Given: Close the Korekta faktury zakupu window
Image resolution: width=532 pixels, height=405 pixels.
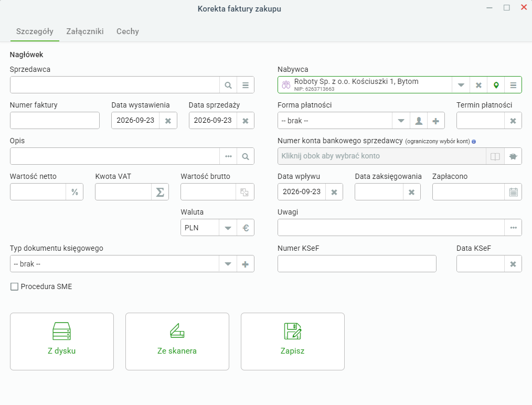Looking at the screenshot, I should 524,7.
